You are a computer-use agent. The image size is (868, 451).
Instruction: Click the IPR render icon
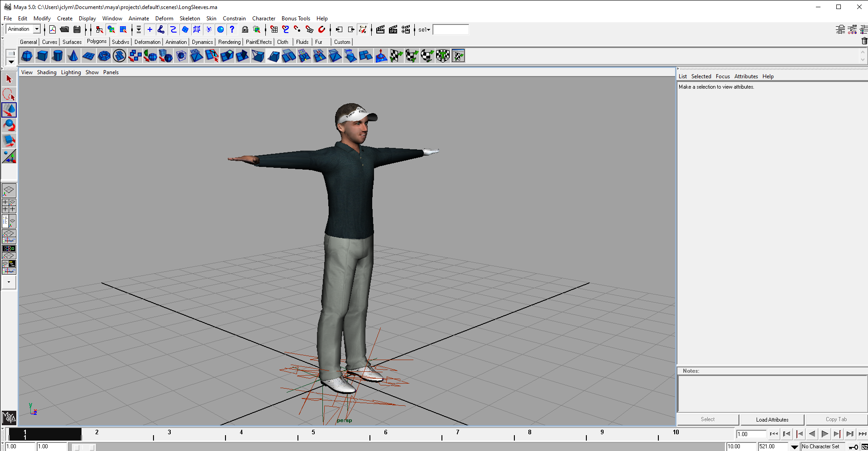pyautogui.click(x=393, y=30)
